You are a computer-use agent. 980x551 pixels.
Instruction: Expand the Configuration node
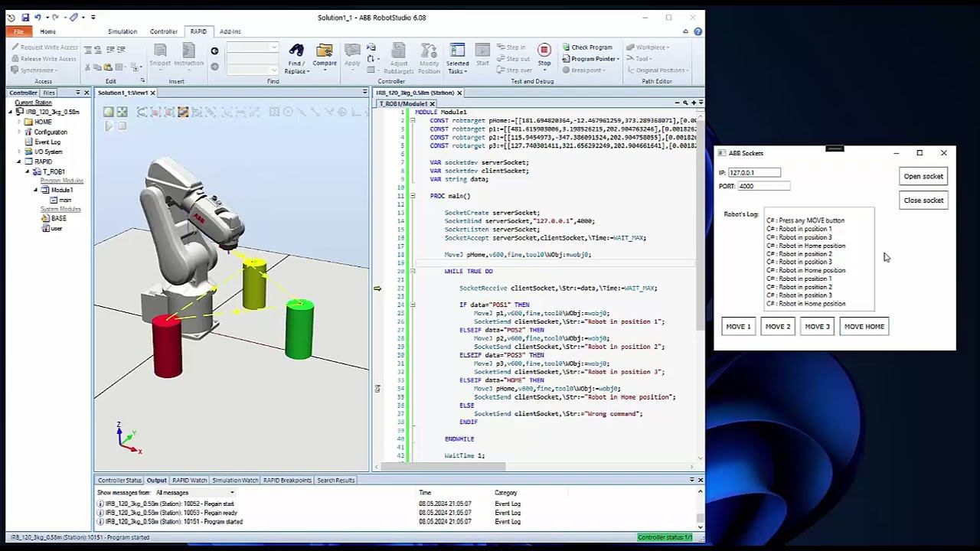pos(19,132)
